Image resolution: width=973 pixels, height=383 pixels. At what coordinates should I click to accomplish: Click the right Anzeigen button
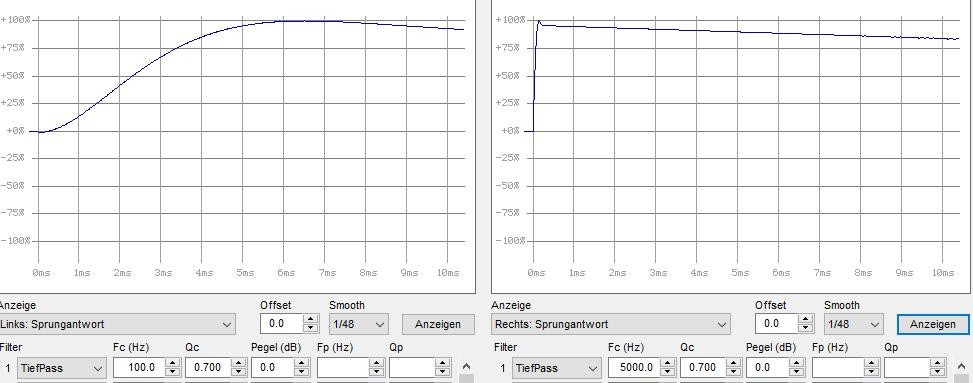pyautogui.click(x=933, y=324)
